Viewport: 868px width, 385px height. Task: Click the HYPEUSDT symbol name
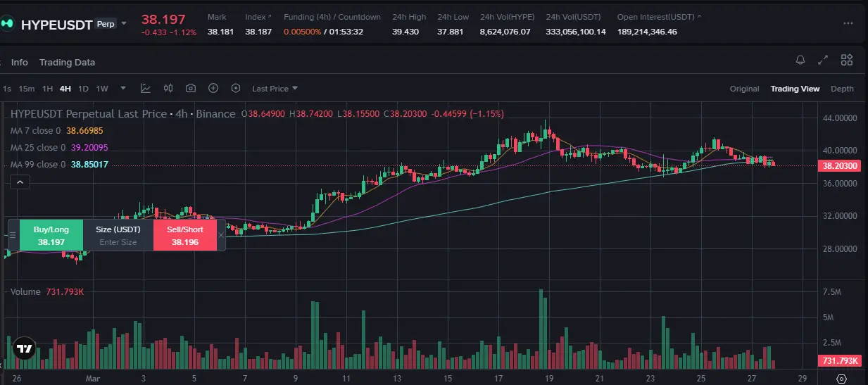point(56,24)
